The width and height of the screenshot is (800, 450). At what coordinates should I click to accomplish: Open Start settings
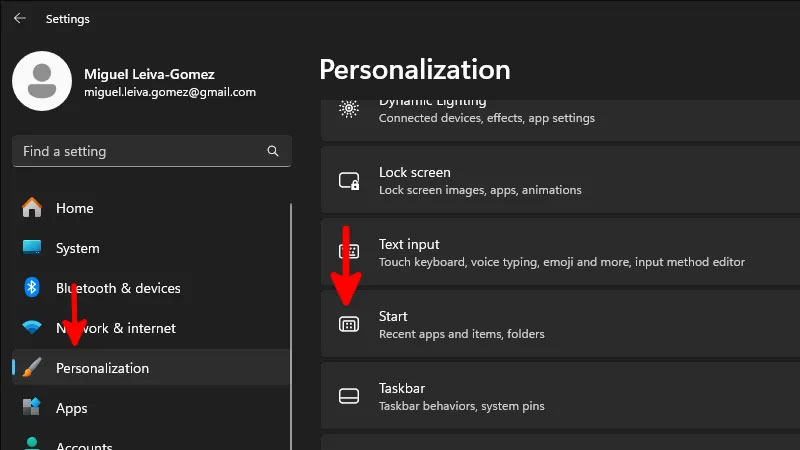click(x=560, y=324)
